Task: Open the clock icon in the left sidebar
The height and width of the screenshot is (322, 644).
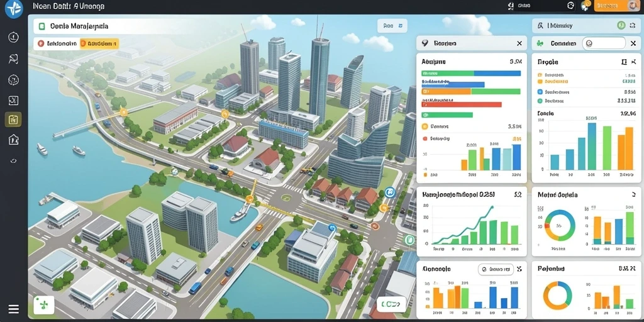Action: click(x=14, y=37)
